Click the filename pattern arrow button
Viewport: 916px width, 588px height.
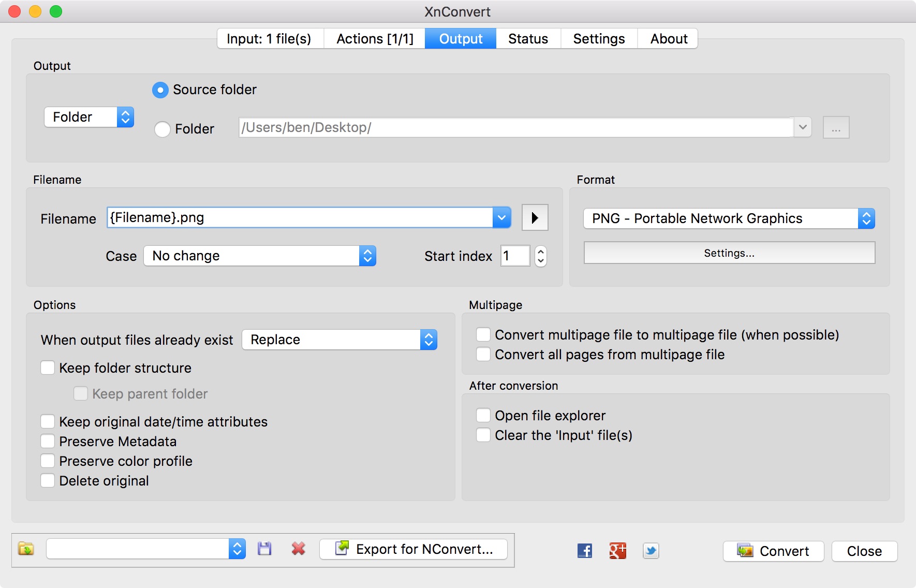(535, 218)
